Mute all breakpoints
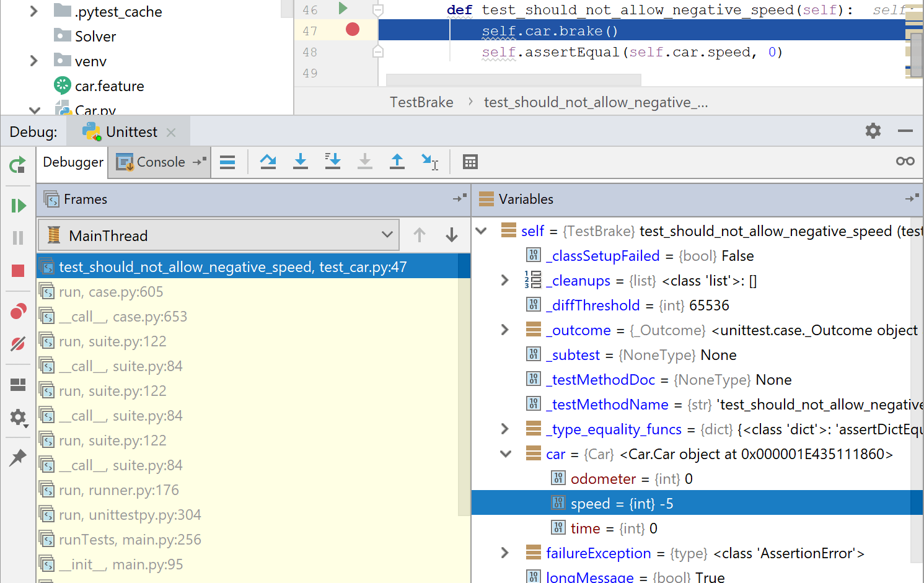 tap(18, 341)
